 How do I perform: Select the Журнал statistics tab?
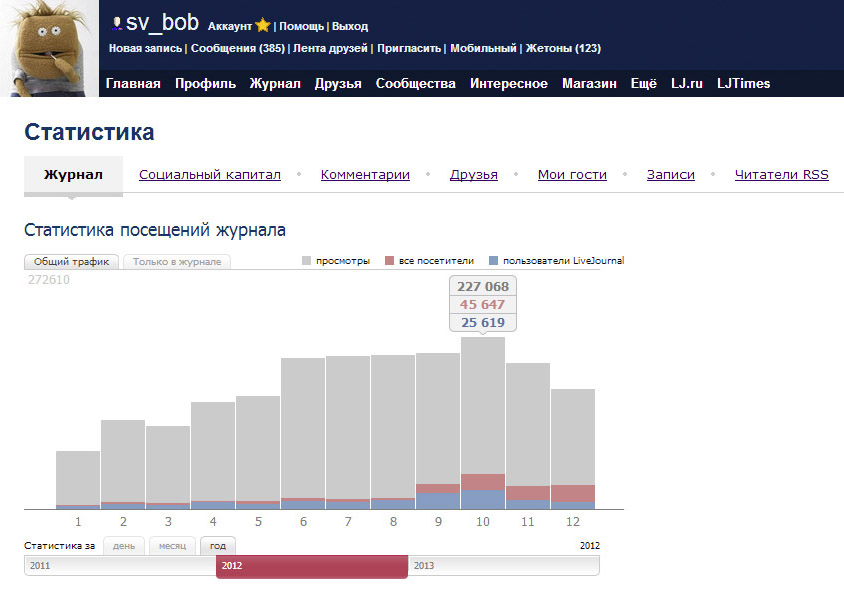[73, 175]
